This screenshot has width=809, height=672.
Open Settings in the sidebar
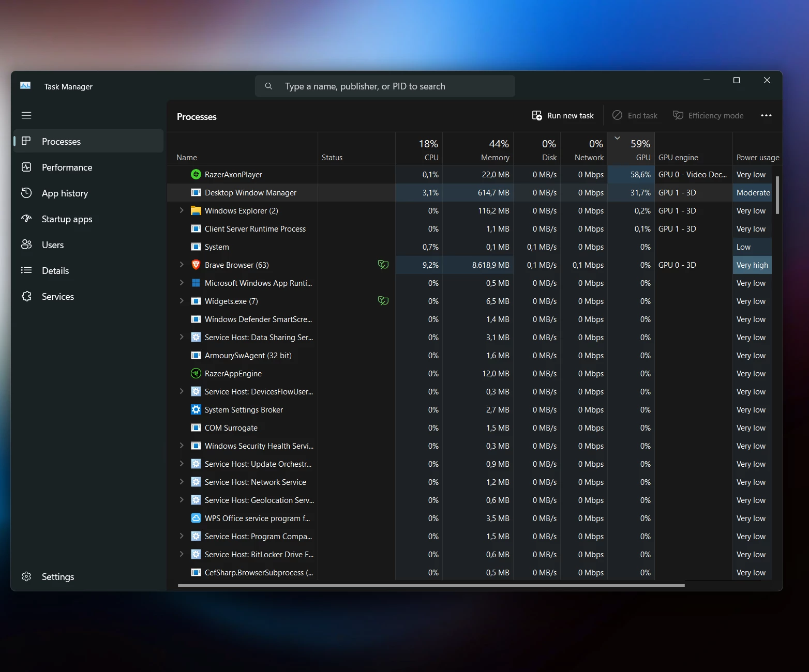[88, 576]
